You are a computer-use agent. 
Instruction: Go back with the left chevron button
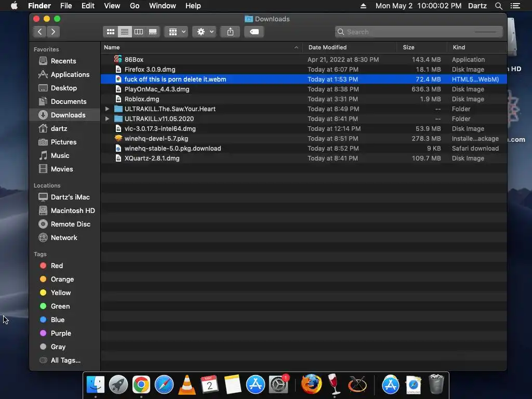(x=39, y=32)
